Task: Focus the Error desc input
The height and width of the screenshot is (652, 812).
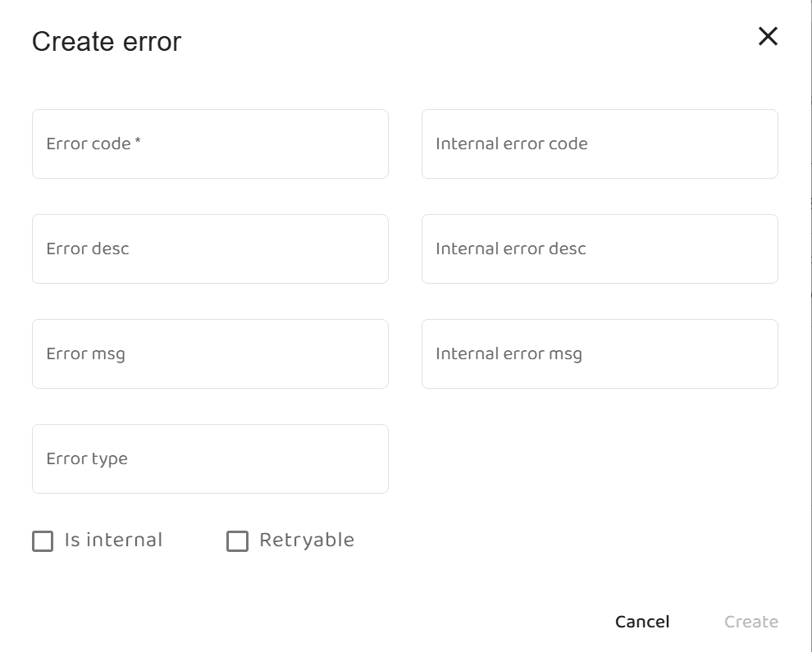Action: point(210,248)
